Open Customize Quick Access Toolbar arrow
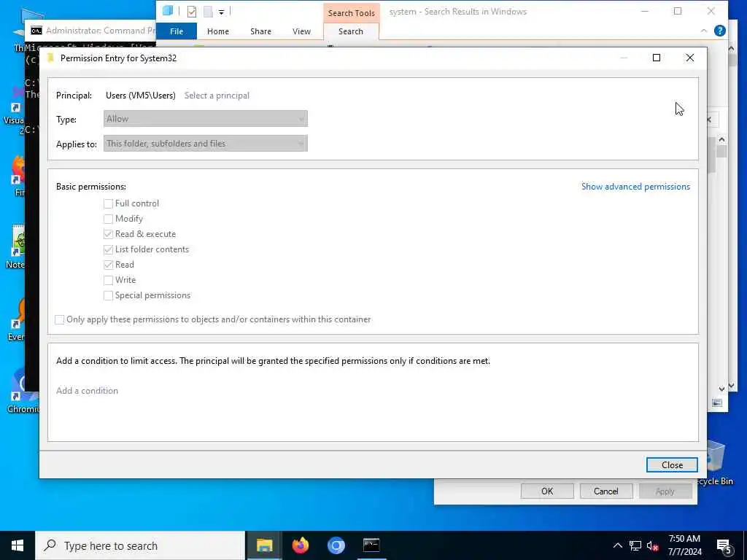Viewport: 747px width, 560px height. (222, 12)
